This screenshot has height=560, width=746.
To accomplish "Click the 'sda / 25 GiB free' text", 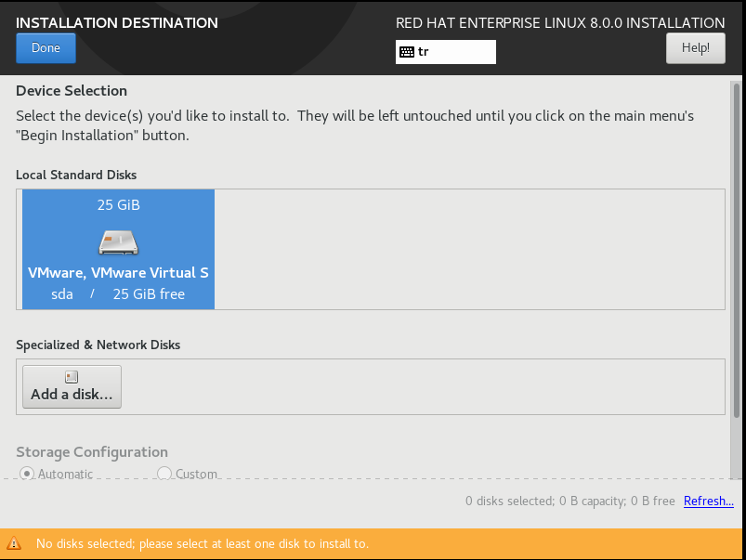I will 118,294.
